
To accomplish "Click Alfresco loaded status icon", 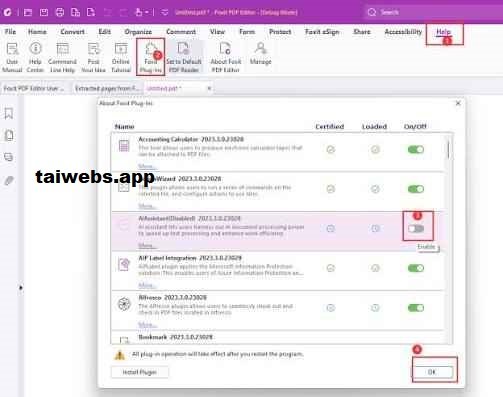I will tap(375, 308).
